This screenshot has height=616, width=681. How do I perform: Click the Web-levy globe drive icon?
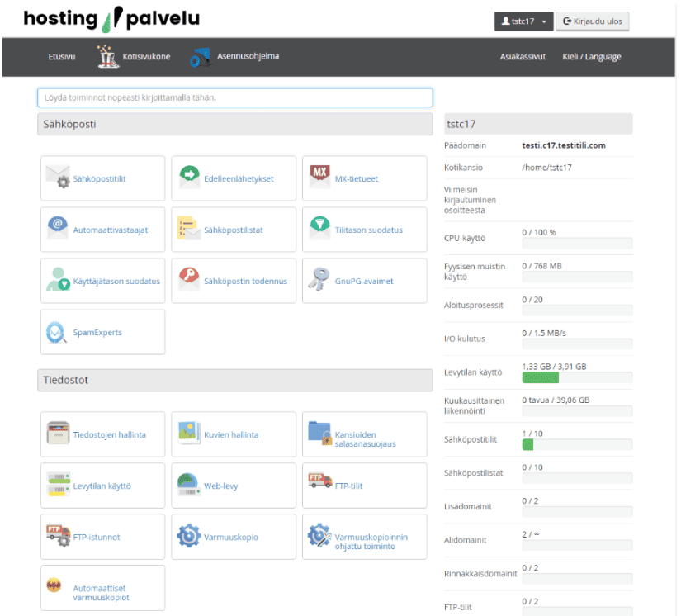coord(189,484)
